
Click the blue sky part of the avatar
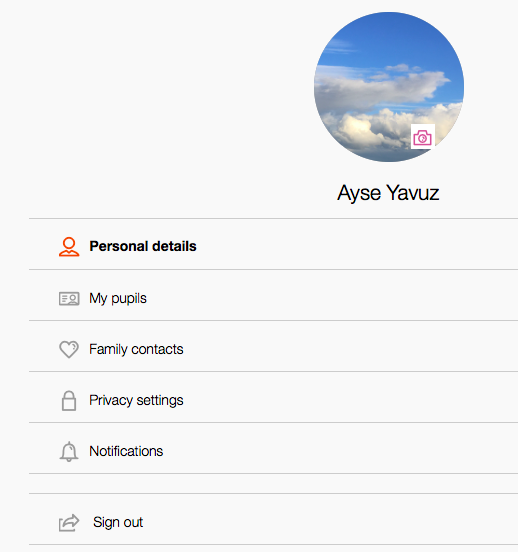tap(391, 39)
